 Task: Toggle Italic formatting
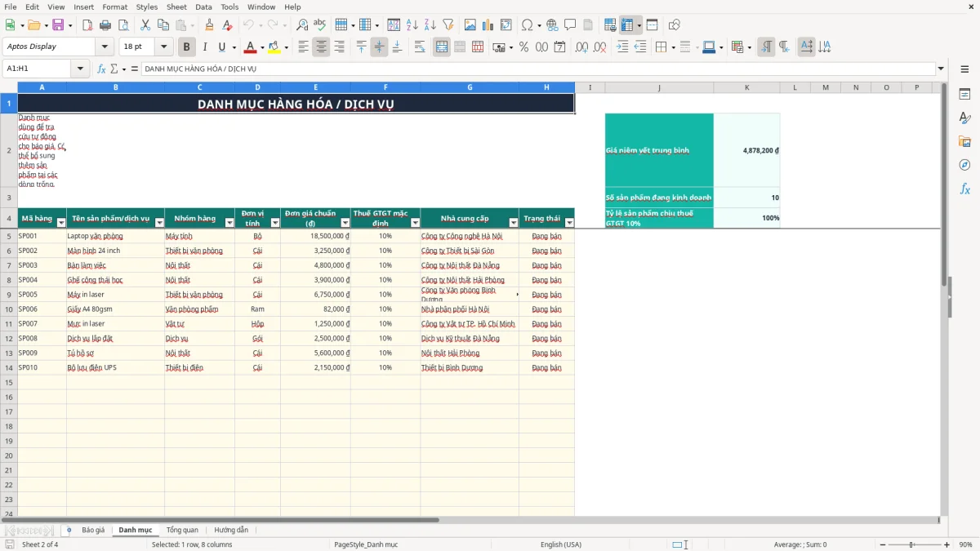pyautogui.click(x=204, y=47)
